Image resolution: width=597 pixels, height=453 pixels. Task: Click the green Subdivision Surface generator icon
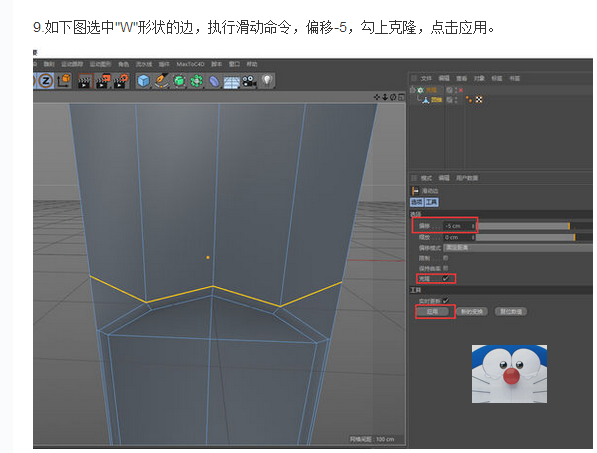coord(179,81)
